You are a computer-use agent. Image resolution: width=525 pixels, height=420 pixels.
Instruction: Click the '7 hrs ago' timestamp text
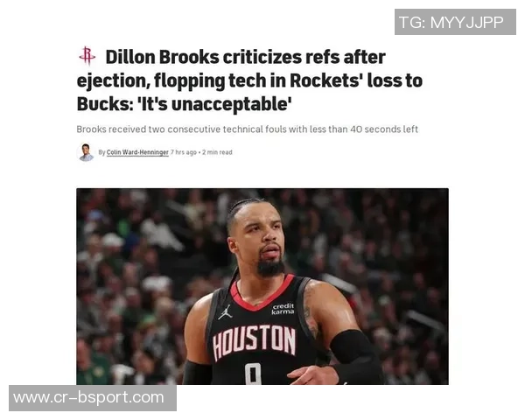coord(184,152)
